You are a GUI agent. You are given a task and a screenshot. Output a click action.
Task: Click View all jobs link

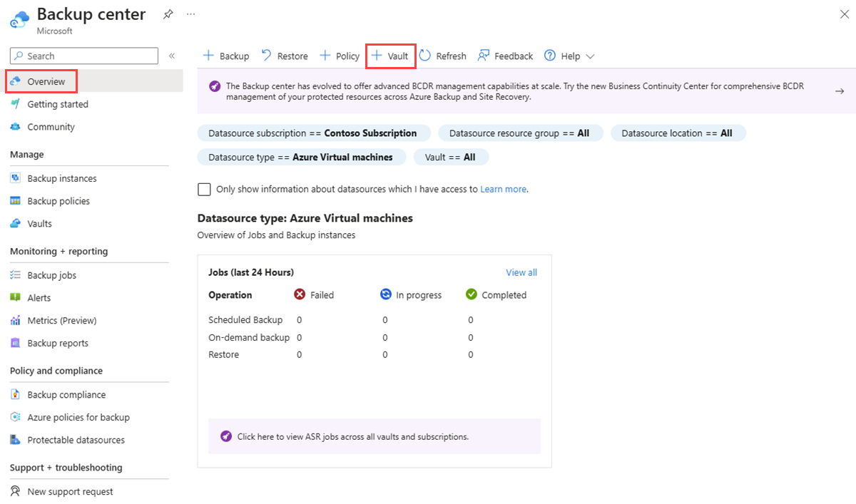[521, 272]
